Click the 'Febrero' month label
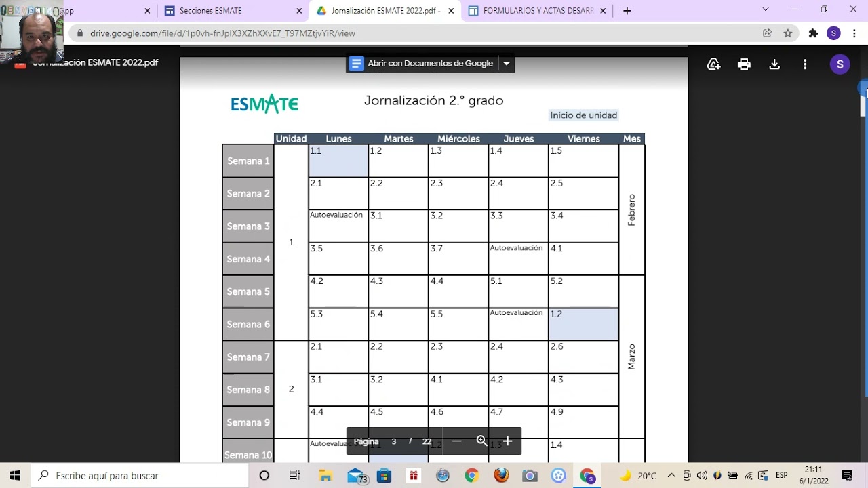868x488 pixels. [631, 210]
